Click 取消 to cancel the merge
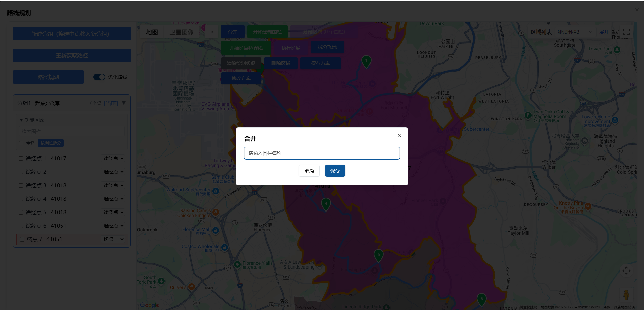644x310 pixels. point(309,171)
